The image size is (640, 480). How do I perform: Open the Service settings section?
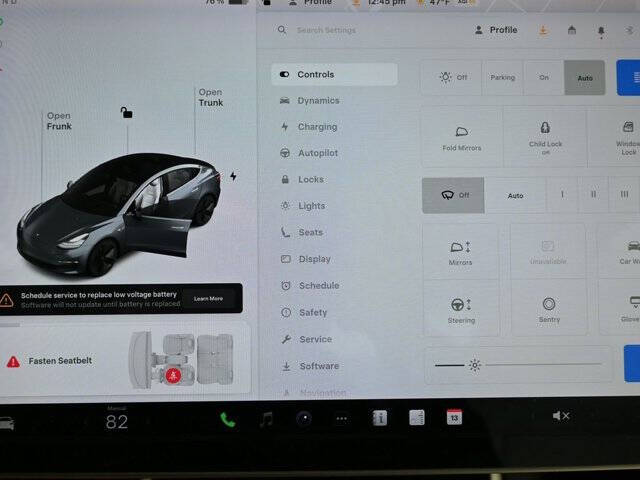pyautogui.click(x=307, y=339)
